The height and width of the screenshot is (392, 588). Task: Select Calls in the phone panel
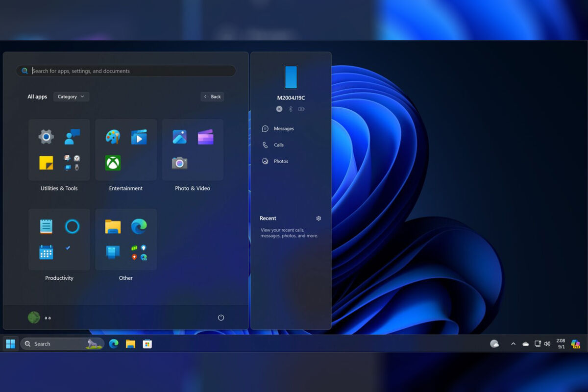tap(278, 145)
